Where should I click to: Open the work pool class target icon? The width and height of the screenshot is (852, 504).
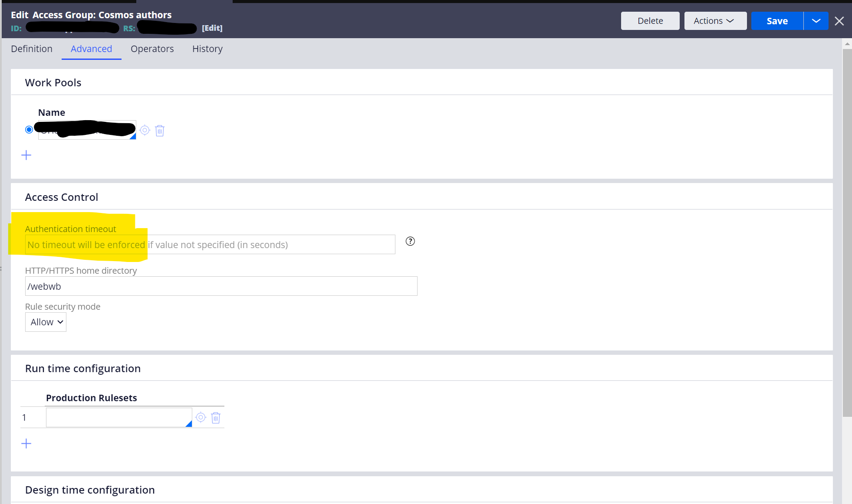145,130
